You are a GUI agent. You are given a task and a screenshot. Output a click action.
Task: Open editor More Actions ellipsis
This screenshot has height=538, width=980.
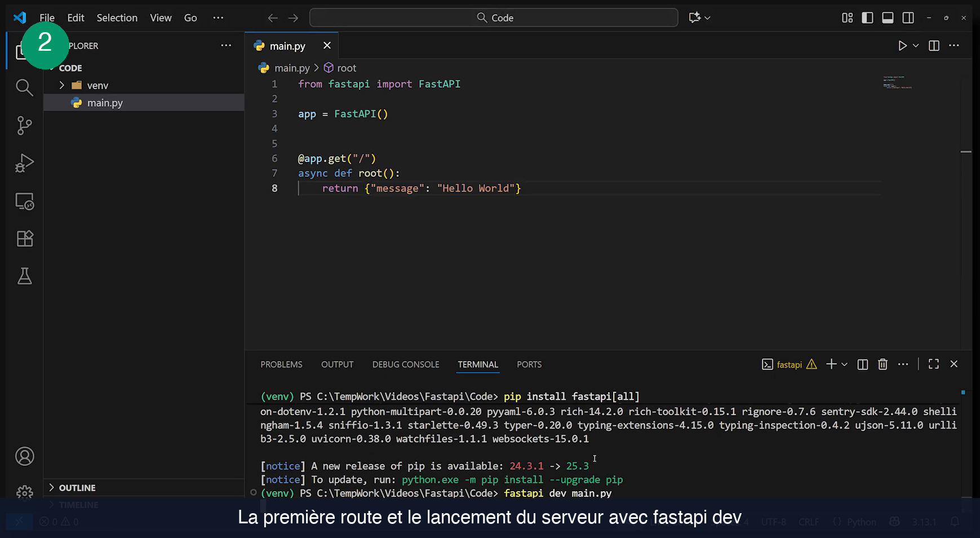tap(954, 46)
